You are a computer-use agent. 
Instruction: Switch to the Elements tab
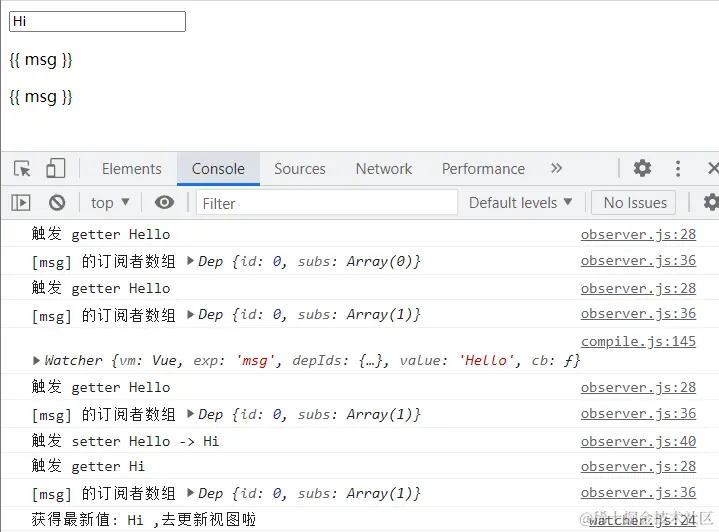pyautogui.click(x=132, y=169)
